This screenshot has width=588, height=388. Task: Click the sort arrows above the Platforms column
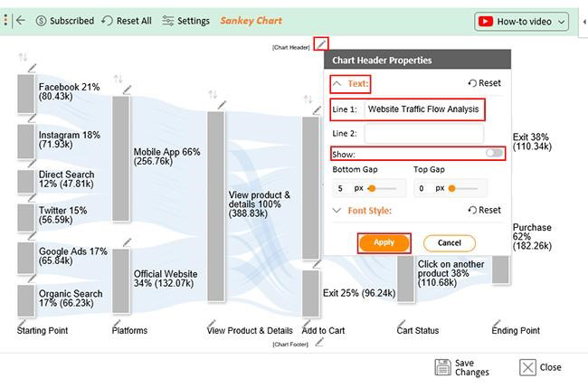119,79
